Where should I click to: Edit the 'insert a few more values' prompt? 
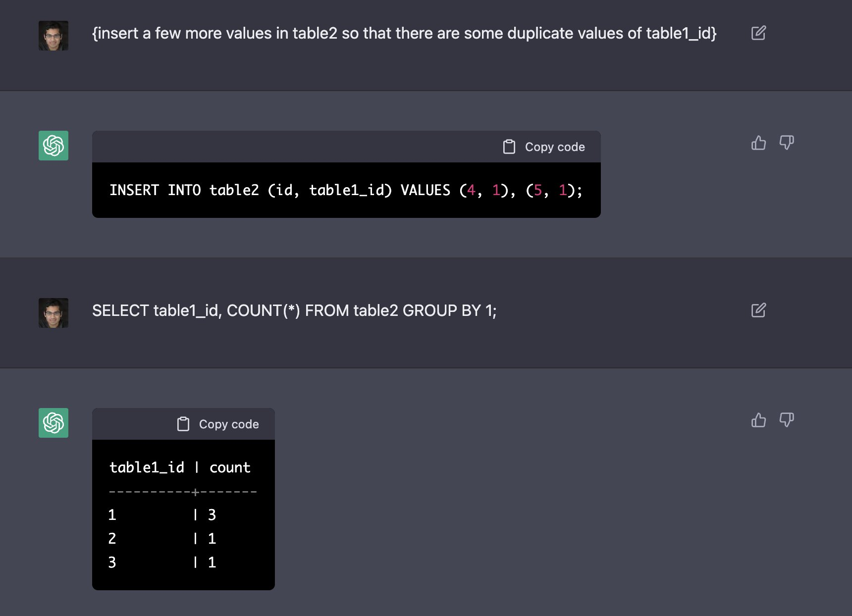point(758,33)
